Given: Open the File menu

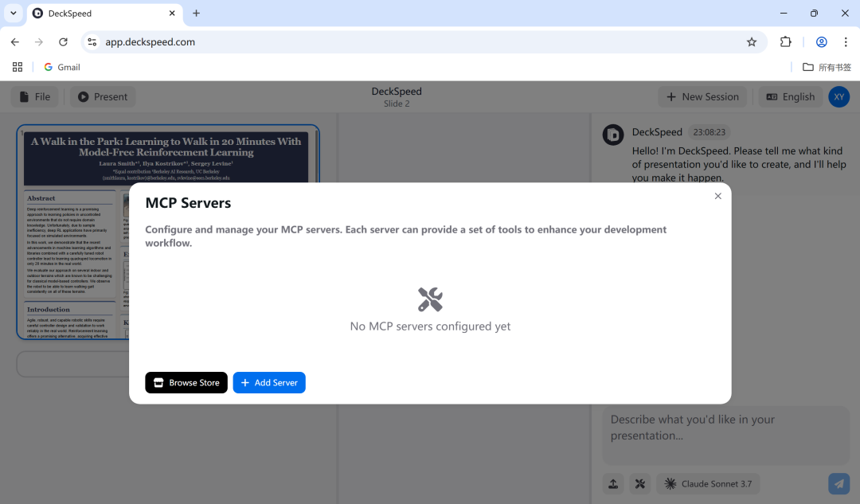Looking at the screenshot, I should (34, 97).
